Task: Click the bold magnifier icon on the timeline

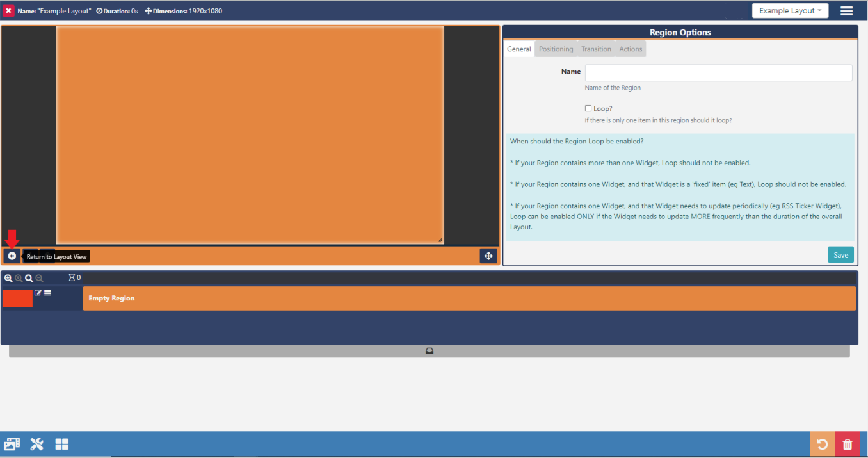Action: [x=29, y=279]
